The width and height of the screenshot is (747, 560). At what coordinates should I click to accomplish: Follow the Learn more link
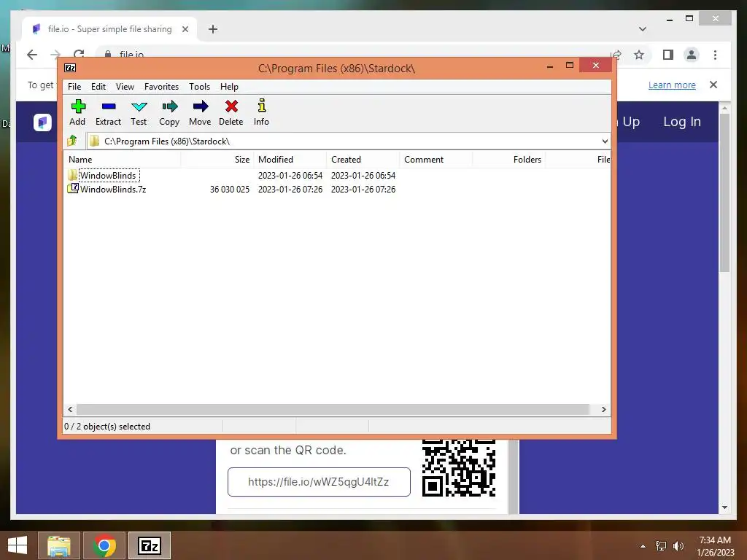[672, 85]
